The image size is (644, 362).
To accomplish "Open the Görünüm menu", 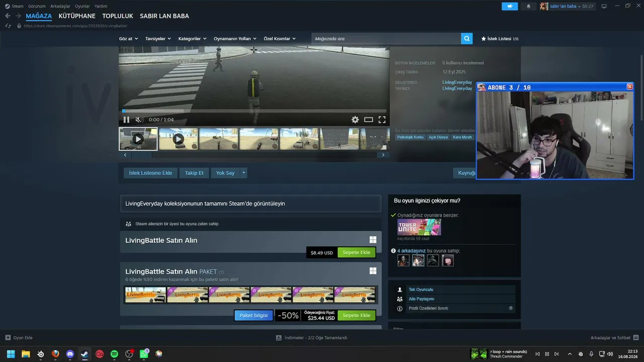I will click(x=37, y=6).
